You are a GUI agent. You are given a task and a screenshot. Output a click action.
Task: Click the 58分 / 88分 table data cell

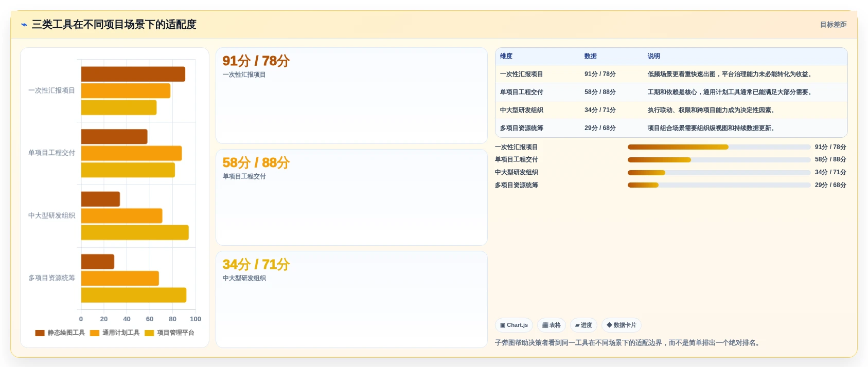tap(600, 93)
